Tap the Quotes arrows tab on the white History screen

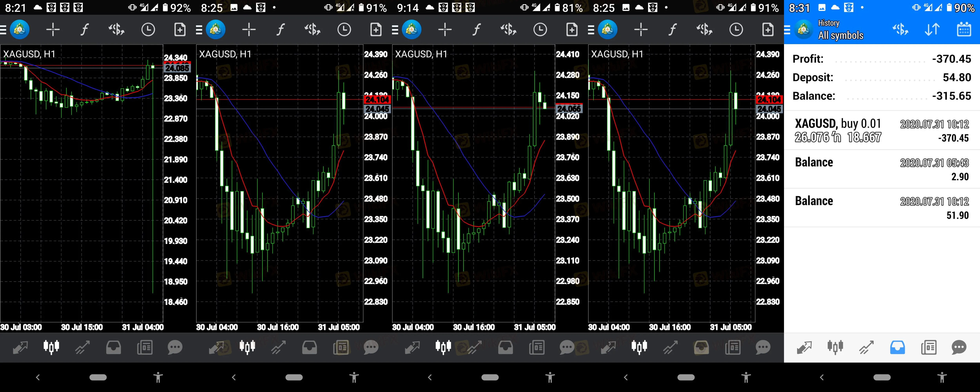point(804,347)
